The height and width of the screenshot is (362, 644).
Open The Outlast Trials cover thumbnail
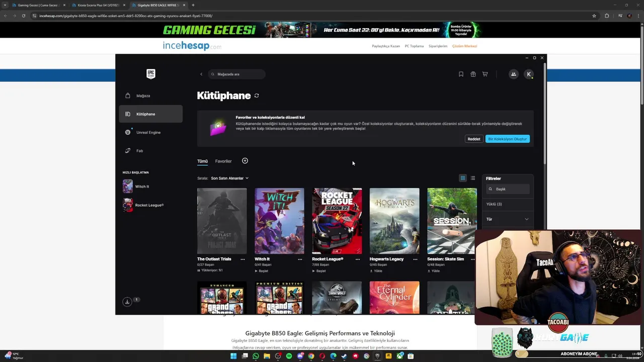(x=222, y=221)
